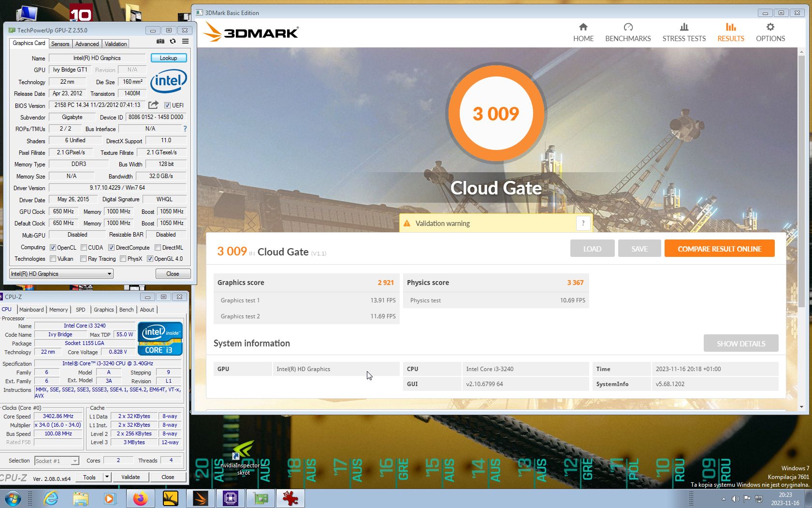Open 3DMark RESULTS section
This screenshot has height=508, width=812.
tap(731, 33)
